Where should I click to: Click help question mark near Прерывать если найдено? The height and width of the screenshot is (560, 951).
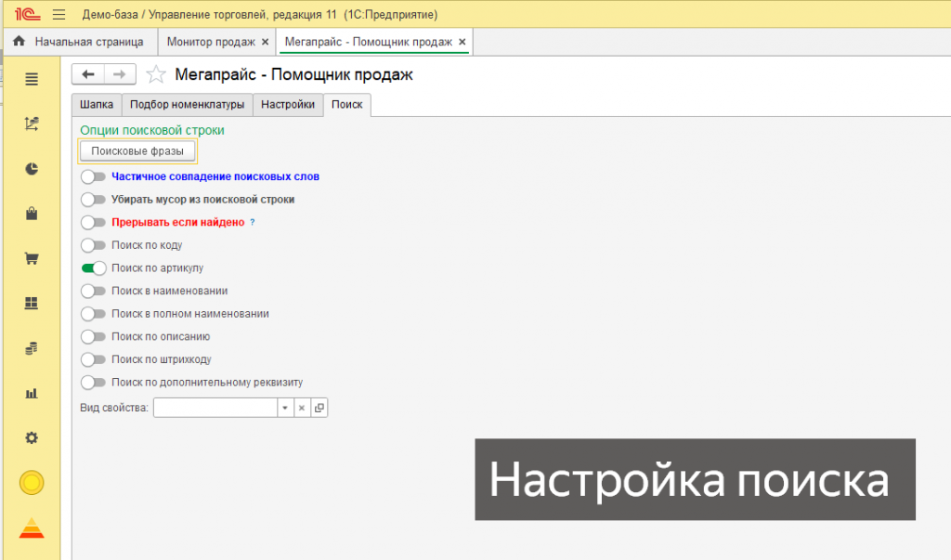tap(253, 223)
